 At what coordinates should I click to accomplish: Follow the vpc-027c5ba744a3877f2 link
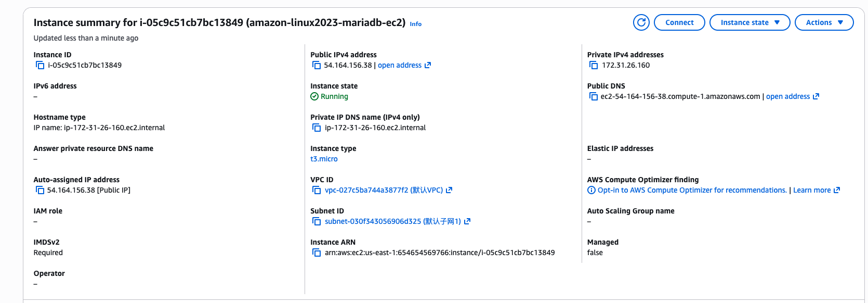pyautogui.click(x=384, y=190)
